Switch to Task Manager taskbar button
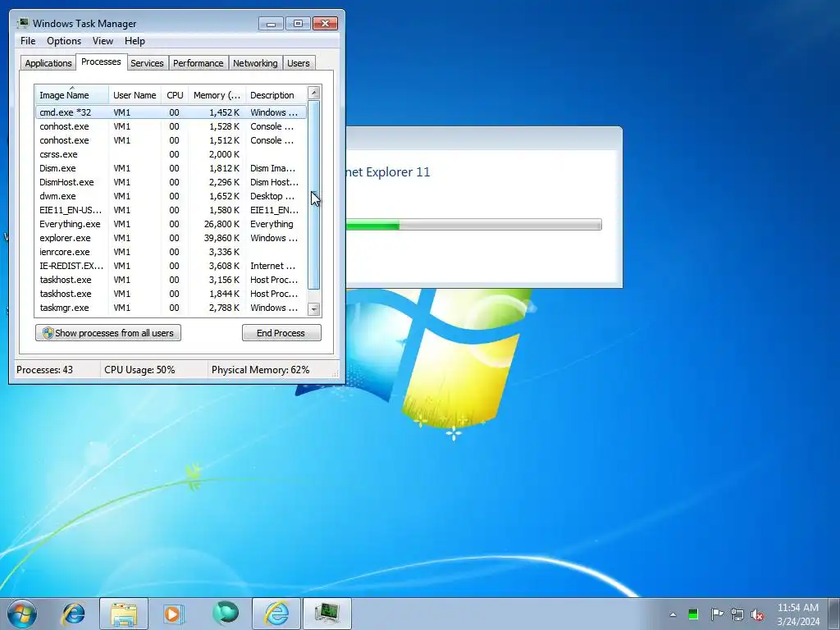The height and width of the screenshot is (630, 840). [x=327, y=614]
